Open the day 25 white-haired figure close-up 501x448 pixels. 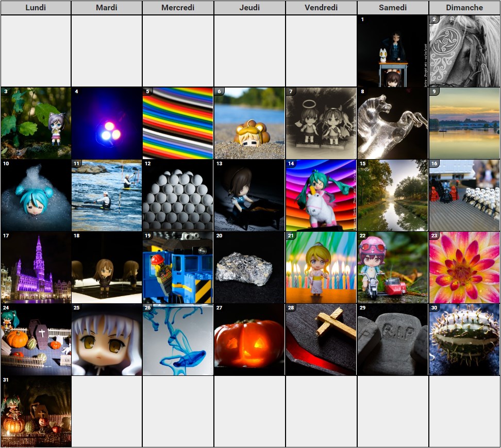(107, 340)
